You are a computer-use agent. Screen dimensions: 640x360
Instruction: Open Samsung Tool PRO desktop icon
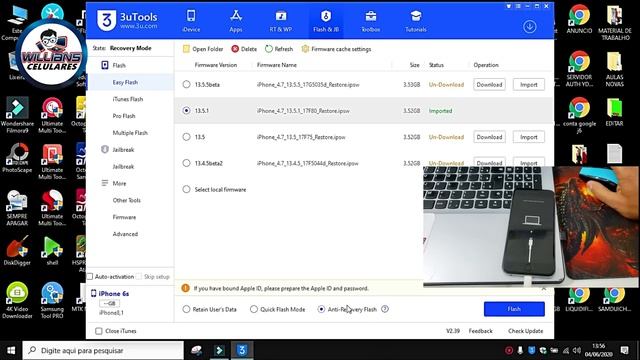(x=52, y=300)
